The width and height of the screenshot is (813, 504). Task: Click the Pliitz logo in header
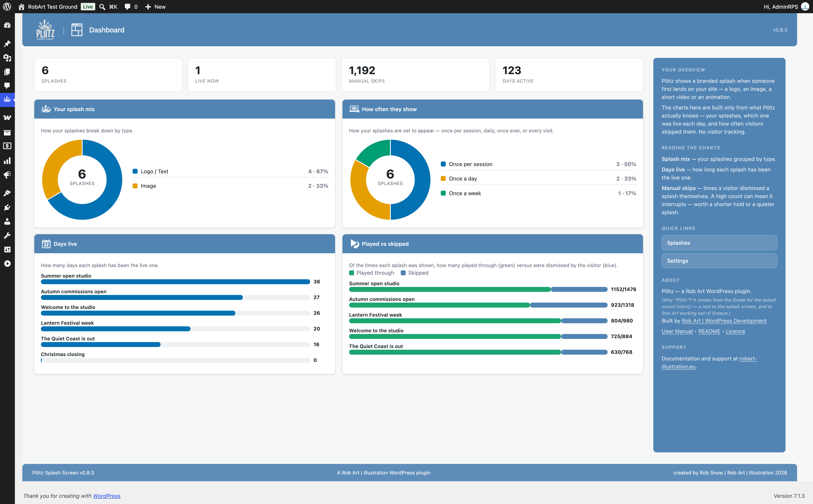pos(45,30)
